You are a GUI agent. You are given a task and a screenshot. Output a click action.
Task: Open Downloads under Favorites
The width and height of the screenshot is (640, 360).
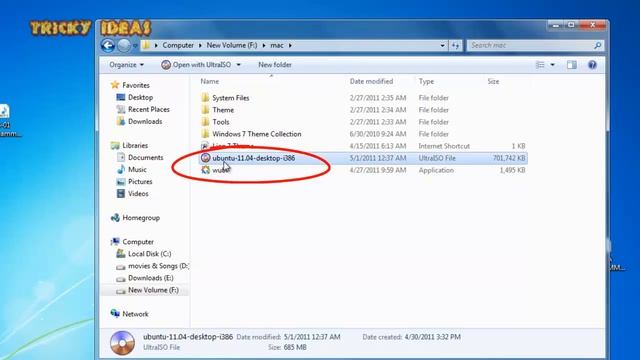(145, 122)
